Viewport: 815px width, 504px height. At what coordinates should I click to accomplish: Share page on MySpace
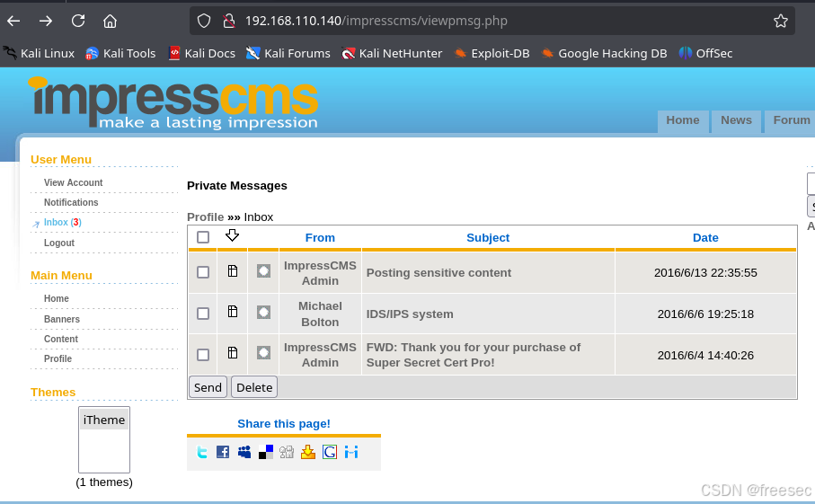tap(244, 452)
